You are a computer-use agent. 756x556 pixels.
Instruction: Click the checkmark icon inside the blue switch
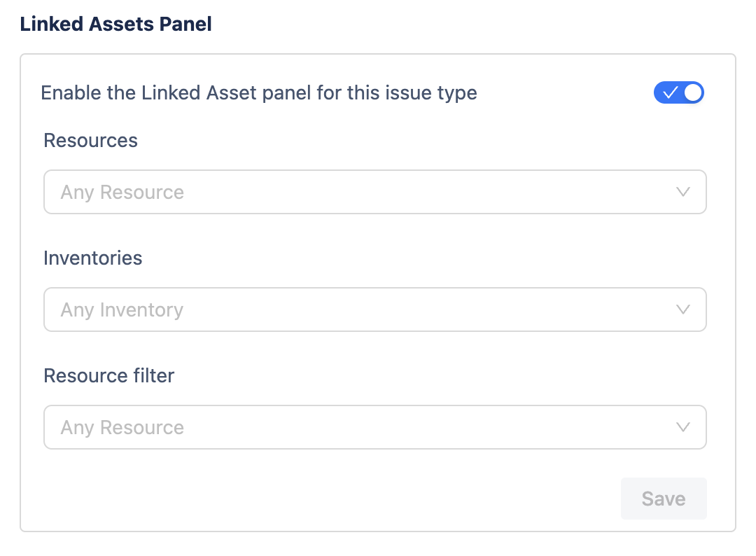(670, 93)
